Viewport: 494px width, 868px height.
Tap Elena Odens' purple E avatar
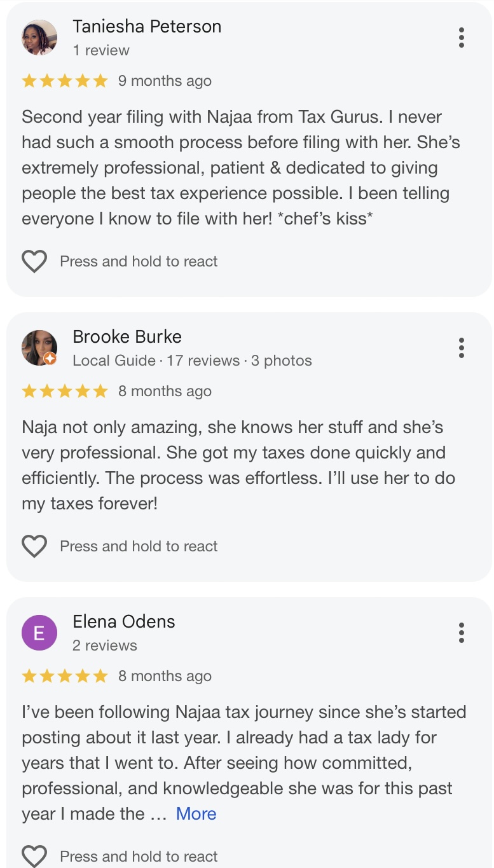click(39, 633)
